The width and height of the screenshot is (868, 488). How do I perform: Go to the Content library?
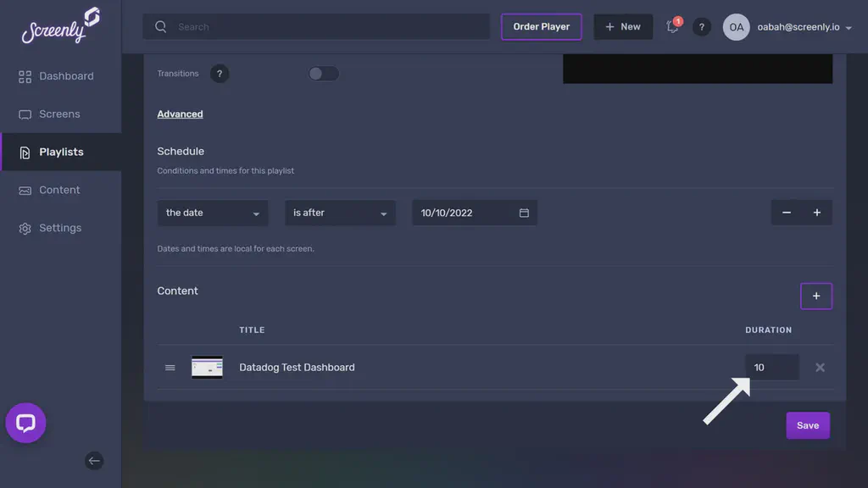click(x=59, y=190)
